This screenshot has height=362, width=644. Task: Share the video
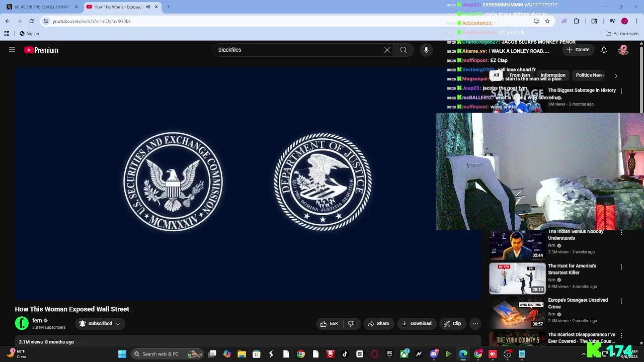[x=378, y=324]
